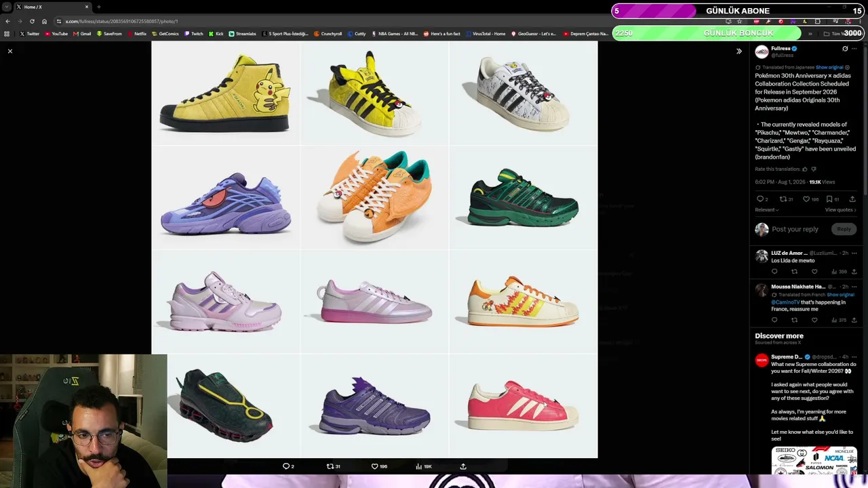868x488 pixels.
Task: Bookmark the Fullress post in the sidebar
Action: pyautogui.click(x=829, y=199)
